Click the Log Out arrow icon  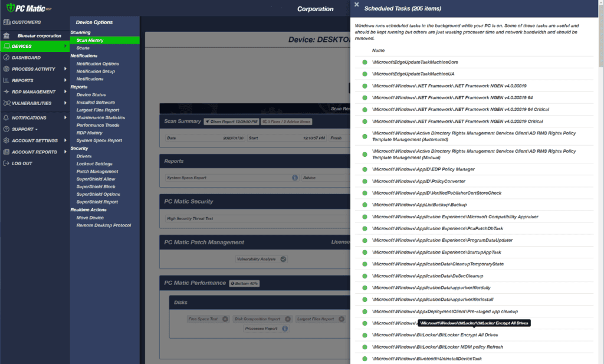point(6,163)
